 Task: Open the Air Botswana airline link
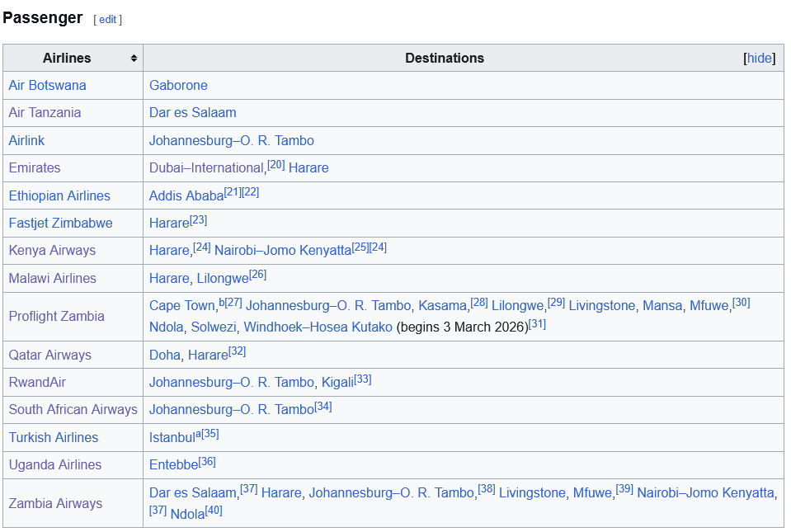(47, 86)
